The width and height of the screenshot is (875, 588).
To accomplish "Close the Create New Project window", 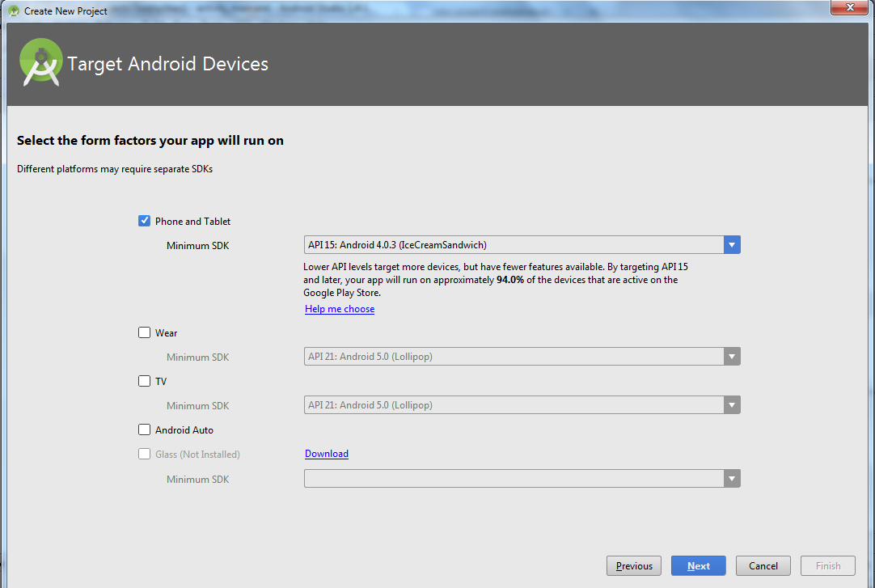I will pyautogui.click(x=851, y=7).
